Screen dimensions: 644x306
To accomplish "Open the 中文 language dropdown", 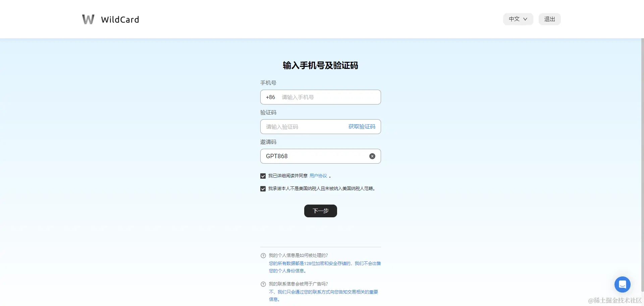I will (x=518, y=19).
